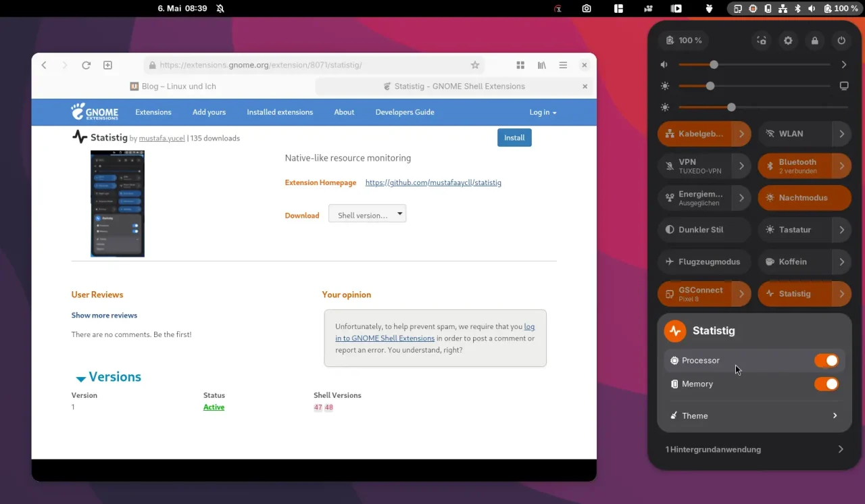
Task: Expand Hintergrundanwendung background apps list
Action: coord(753,449)
